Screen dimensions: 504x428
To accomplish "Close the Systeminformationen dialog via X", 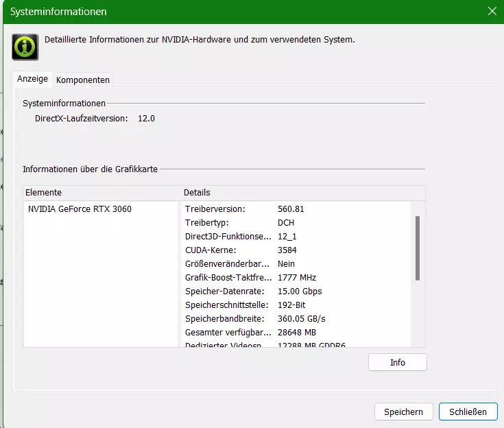I will click(x=492, y=11).
